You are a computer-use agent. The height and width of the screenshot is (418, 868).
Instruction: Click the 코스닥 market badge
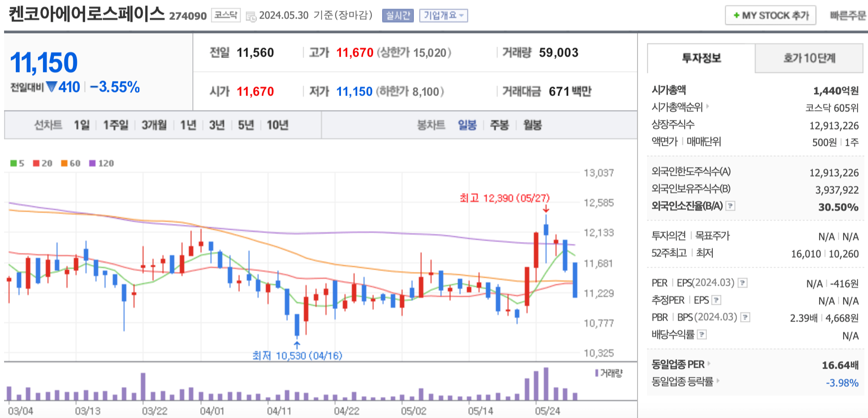[x=226, y=15]
